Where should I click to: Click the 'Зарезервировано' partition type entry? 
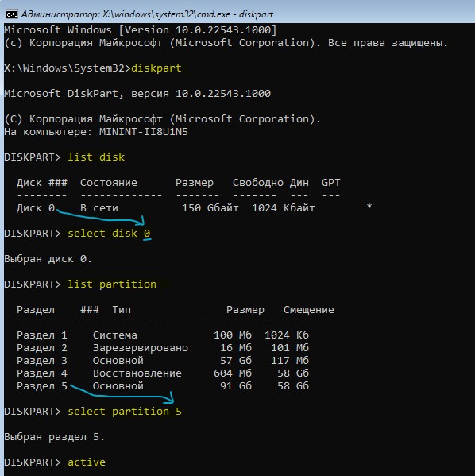[x=141, y=348]
